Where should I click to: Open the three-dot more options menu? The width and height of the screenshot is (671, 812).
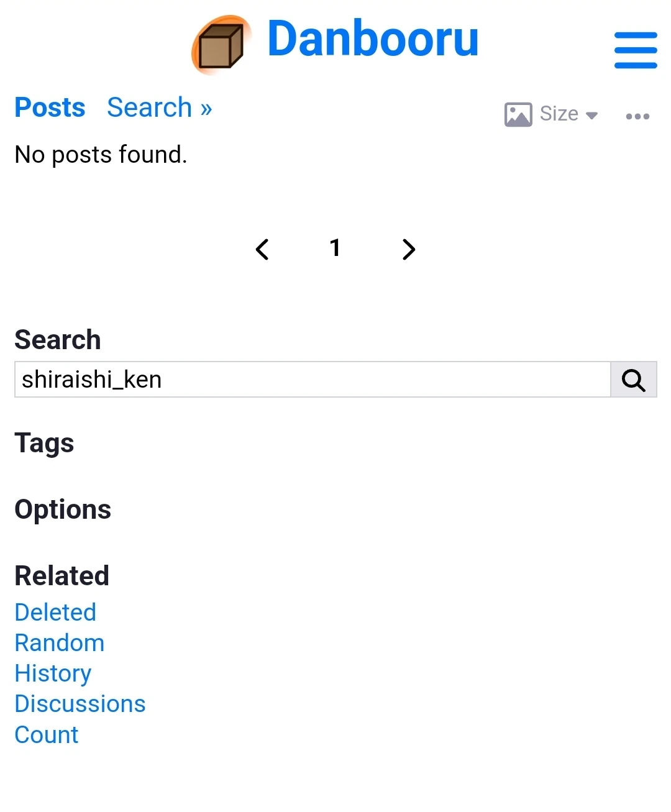(x=637, y=116)
